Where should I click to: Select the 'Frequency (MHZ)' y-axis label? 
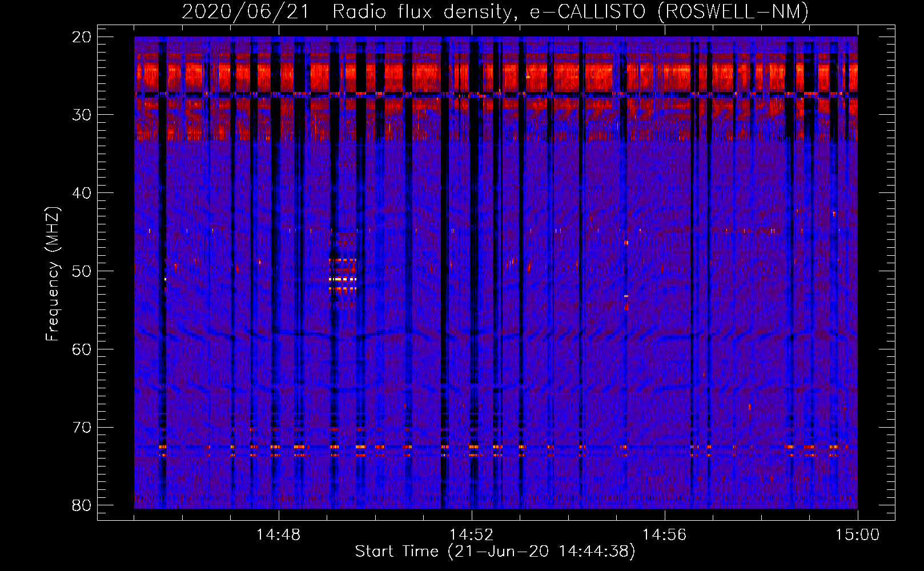53,274
